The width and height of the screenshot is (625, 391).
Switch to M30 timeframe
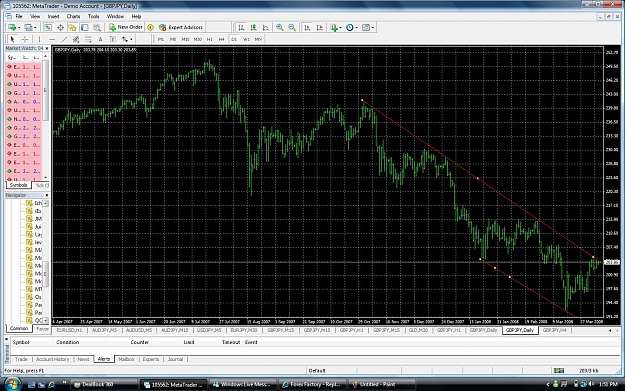198,39
